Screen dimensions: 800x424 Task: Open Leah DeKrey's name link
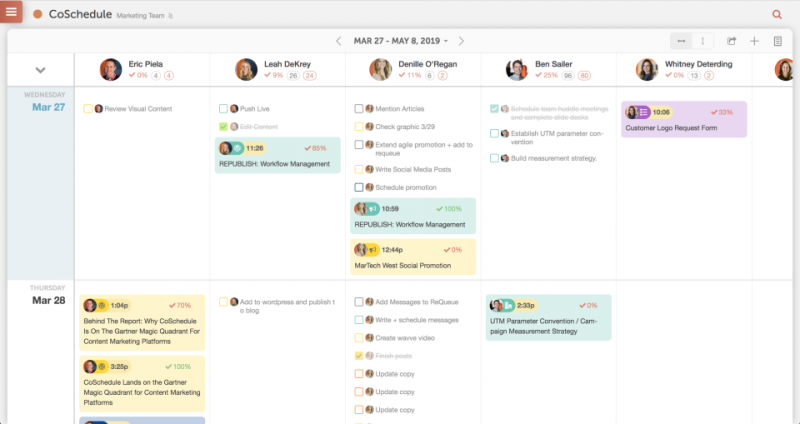click(287, 64)
